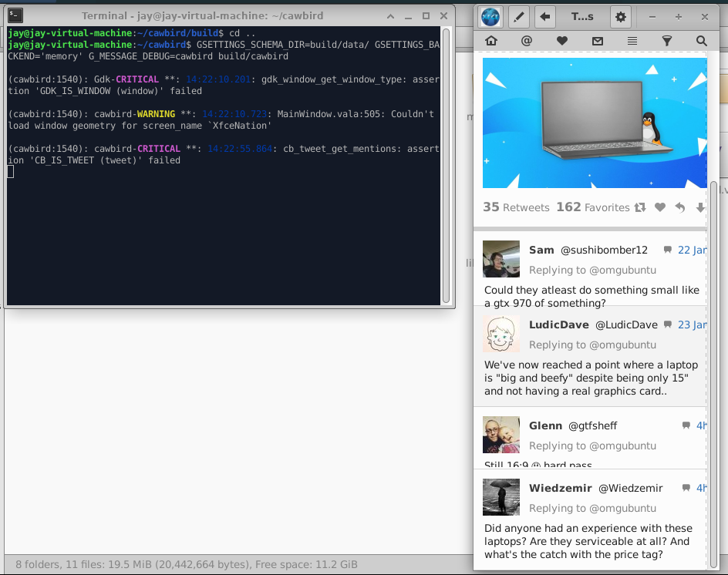The image size is (728, 575).
Task: Compose a new tweet with pencil icon
Action: [518, 17]
